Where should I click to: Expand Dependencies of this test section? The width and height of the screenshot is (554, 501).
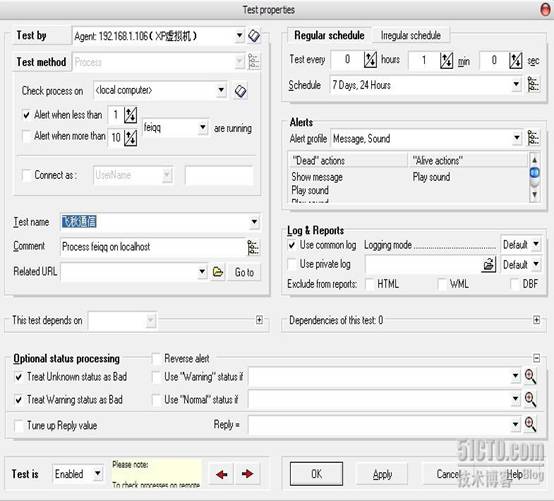coord(536,320)
